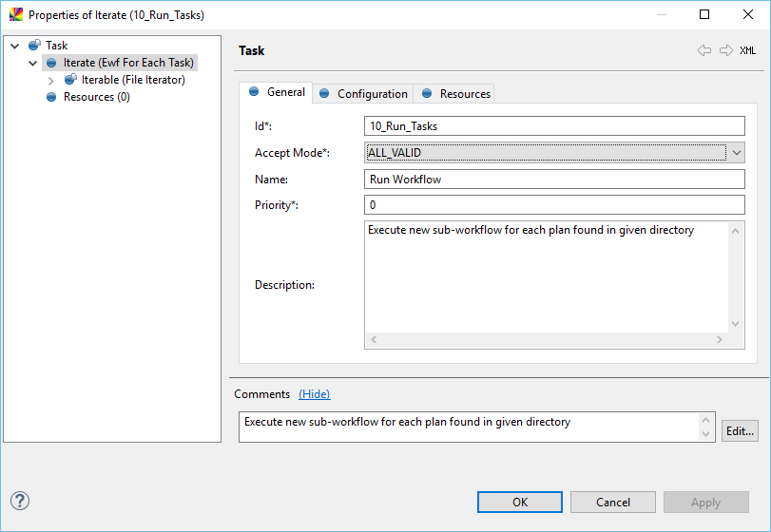
Task: Collapse the Task root node
Action: tap(15, 46)
